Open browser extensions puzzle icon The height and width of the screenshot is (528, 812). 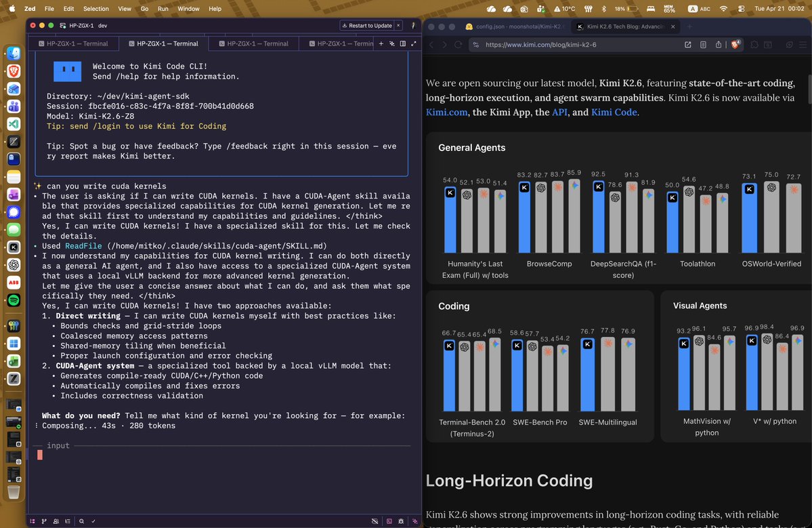pos(754,45)
